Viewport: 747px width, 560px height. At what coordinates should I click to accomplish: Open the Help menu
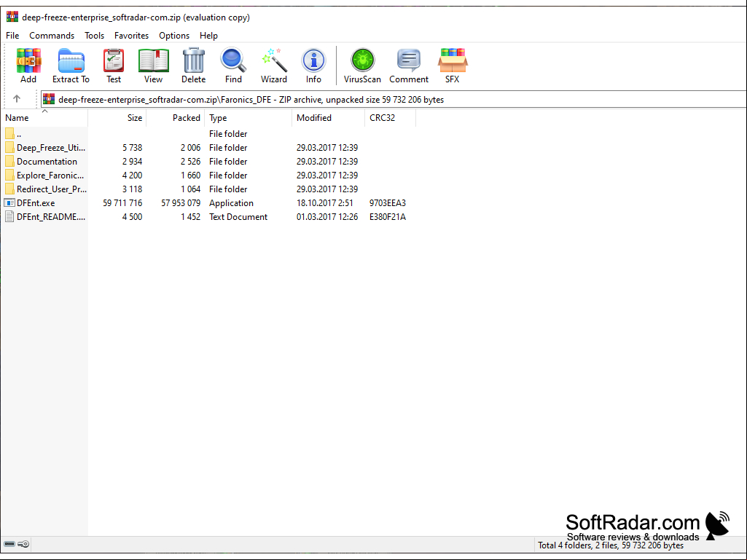(x=208, y=36)
